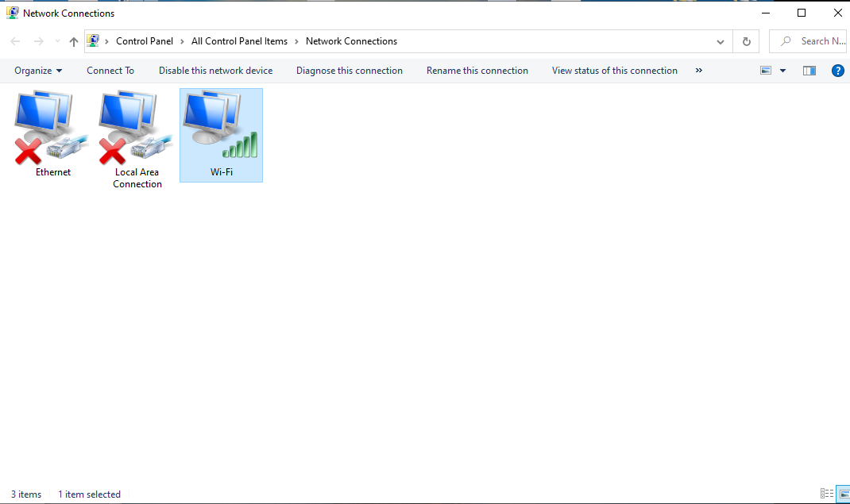Select the Local Area Connection adapter
The width and height of the screenshot is (850, 504).
pyautogui.click(x=133, y=127)
